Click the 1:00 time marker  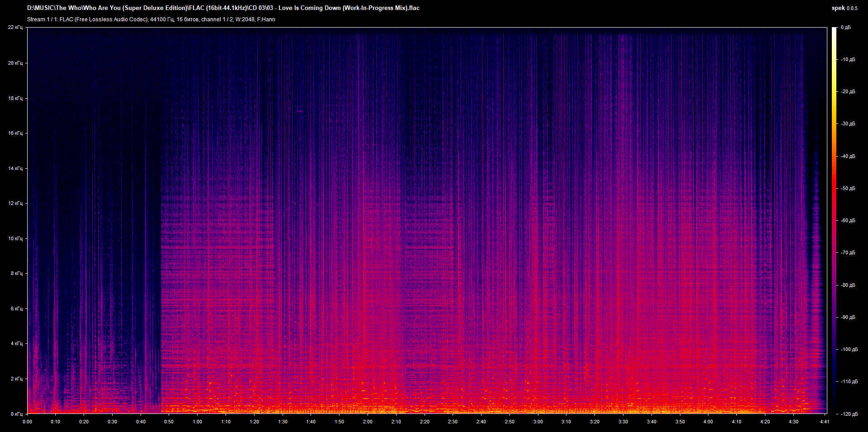tap(198, 421)
